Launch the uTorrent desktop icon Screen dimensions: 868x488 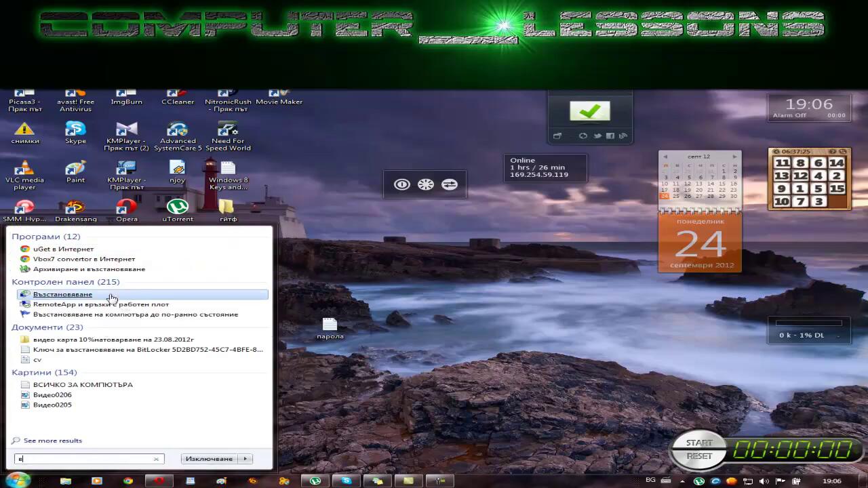pos(178,207)
